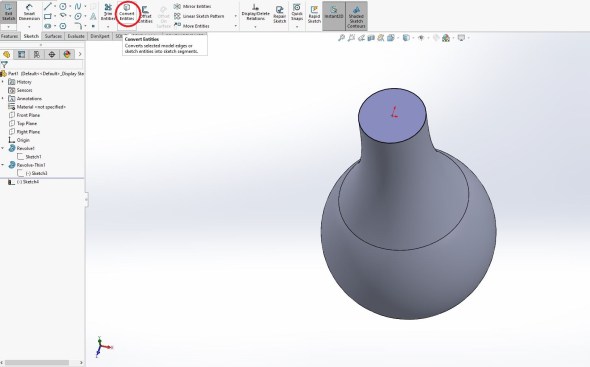The height and width of the screenshot is (367, 590).
Task: Select the Spline sketch tool
Action: (78, 6)
